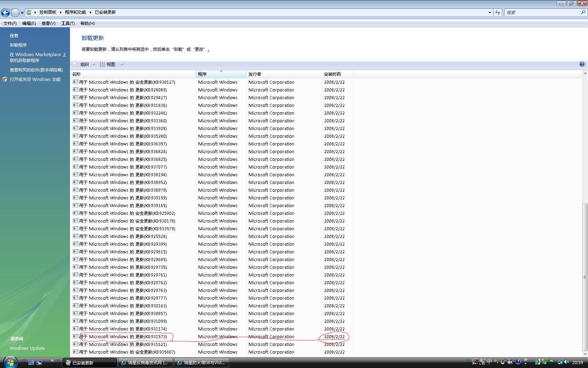Select the 安全更新(KB935807) row
Screen dimensions: 588x368
pyautogui.click(x=212, y=352)
